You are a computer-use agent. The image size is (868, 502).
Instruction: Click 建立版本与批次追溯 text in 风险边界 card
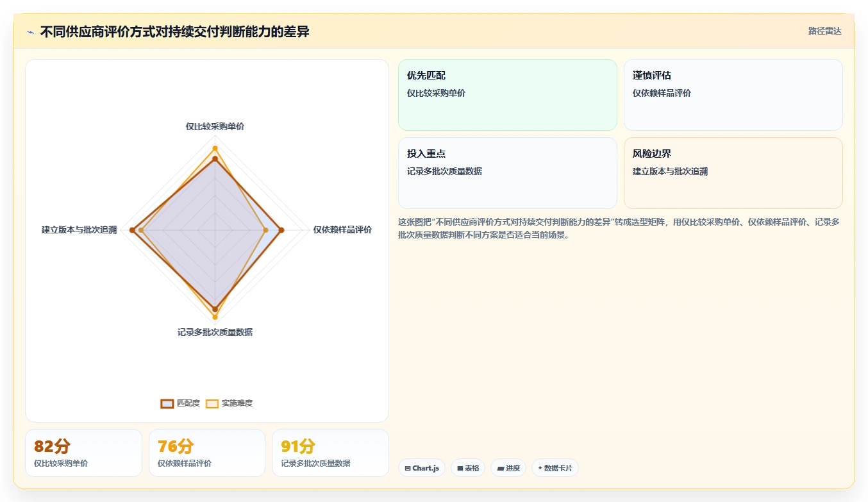[670, 171]
